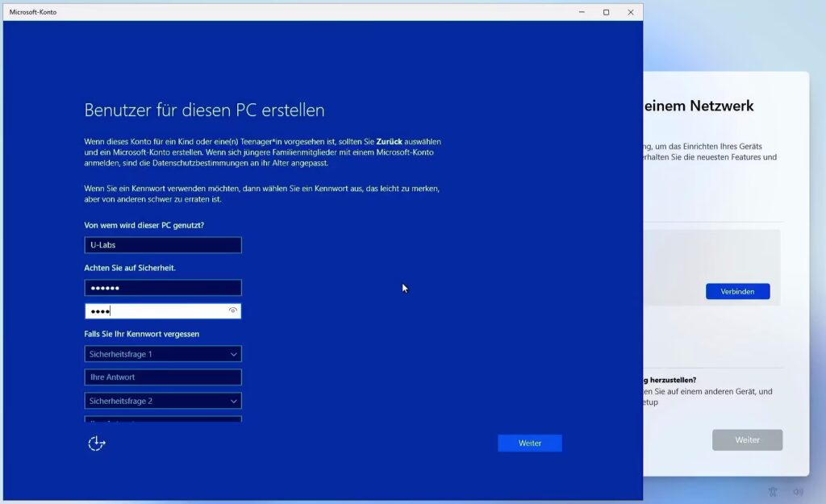Click the accessibility icon in the background setup window
This screenshot has width=826, height=504.
point(772,492)
